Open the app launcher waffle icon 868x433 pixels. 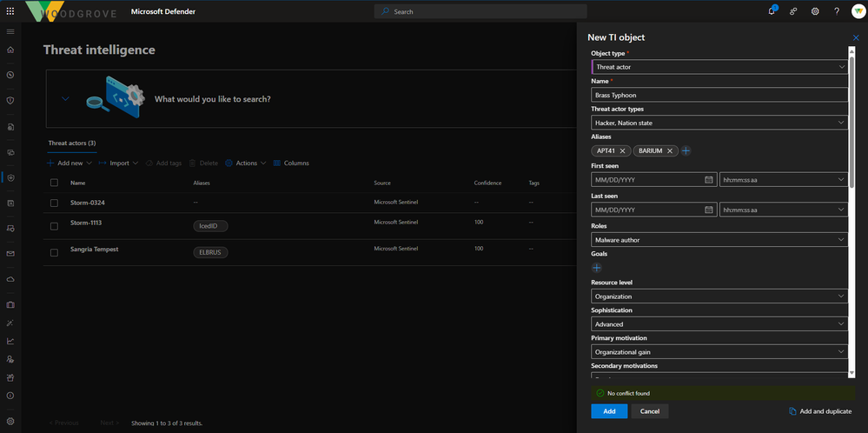(x=10, y=11)
